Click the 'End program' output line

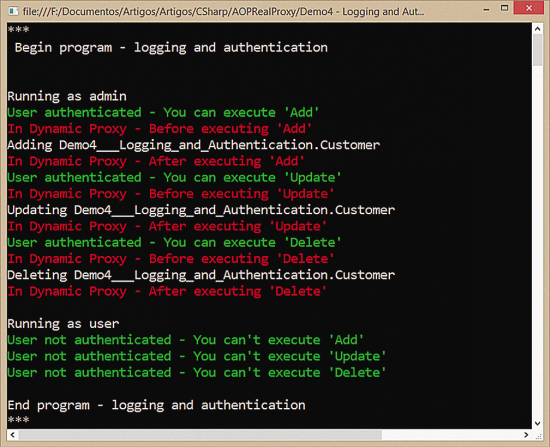pyautogui.click(x=156, y=406)
